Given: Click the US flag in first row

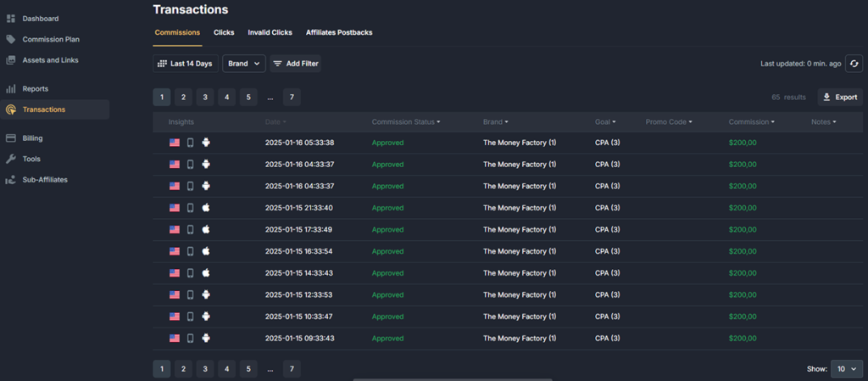Looking at the screenshot, I should pos(175,143).
